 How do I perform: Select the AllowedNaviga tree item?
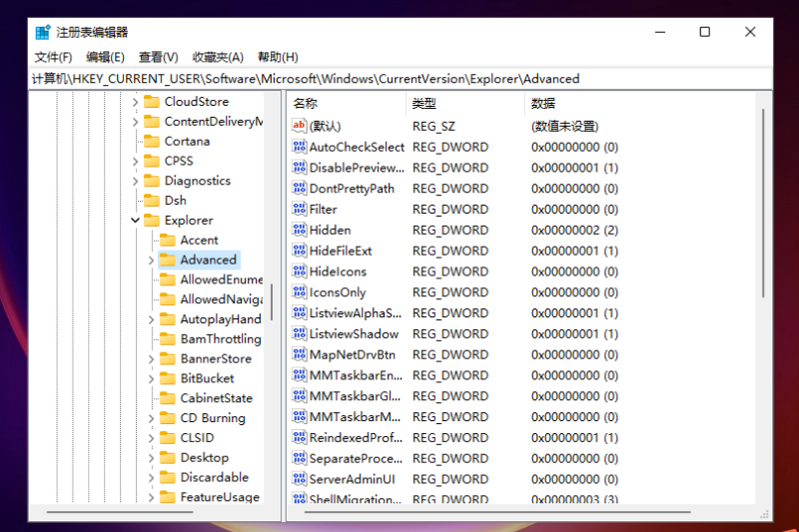click(221, 299)
